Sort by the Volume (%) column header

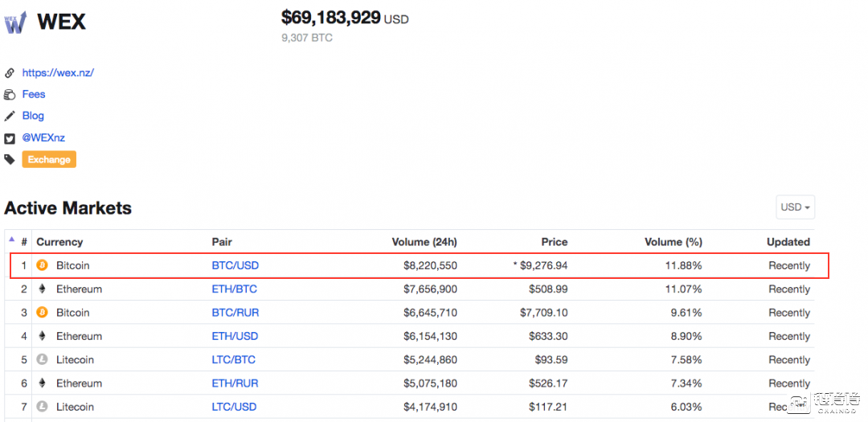click(674, 242)
